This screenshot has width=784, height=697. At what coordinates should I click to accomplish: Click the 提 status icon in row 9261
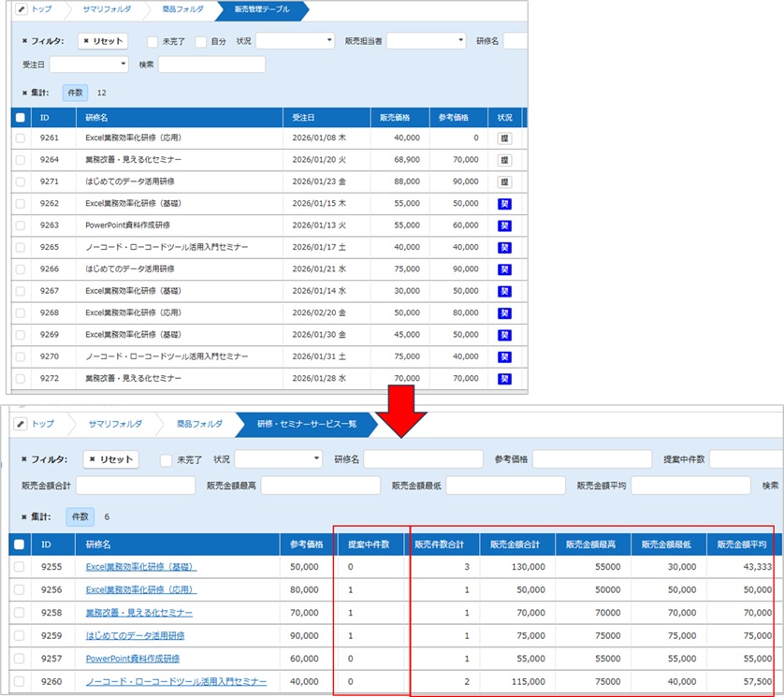pos(504,138)
